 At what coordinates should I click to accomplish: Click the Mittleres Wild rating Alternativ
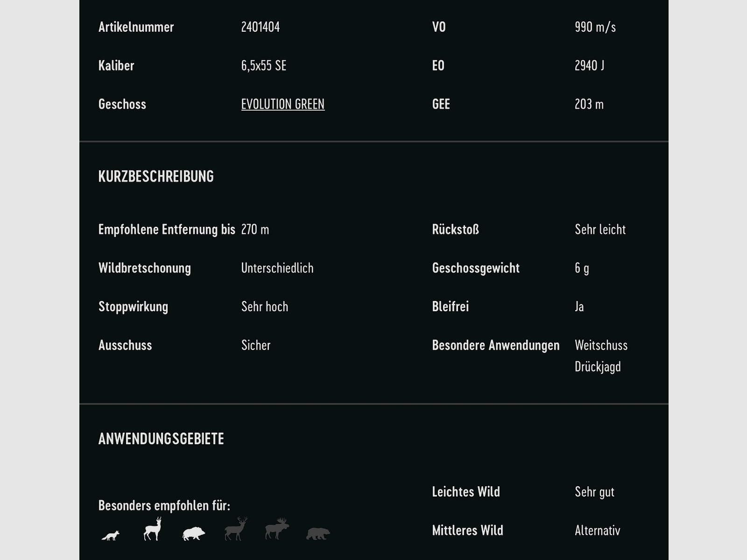click(x=597, y=531)
